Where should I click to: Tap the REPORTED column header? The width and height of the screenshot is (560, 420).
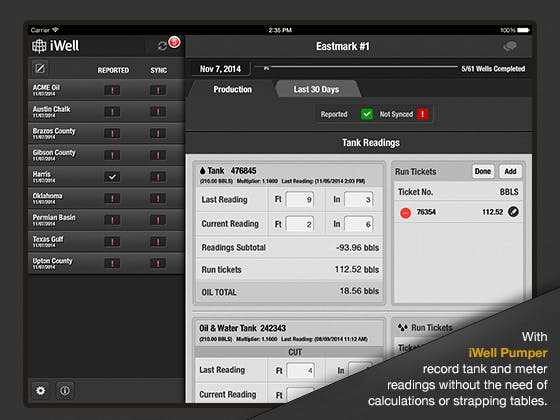point(113,70)
